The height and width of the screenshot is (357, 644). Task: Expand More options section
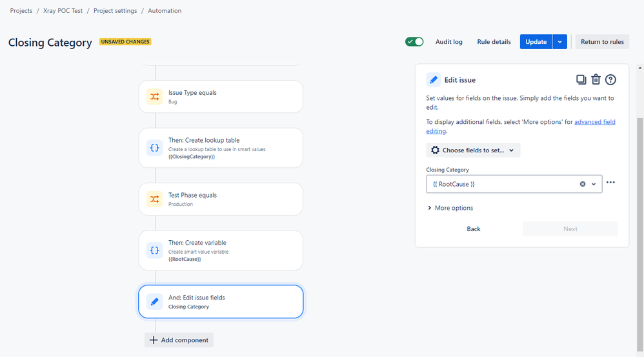tap(450, 208)
